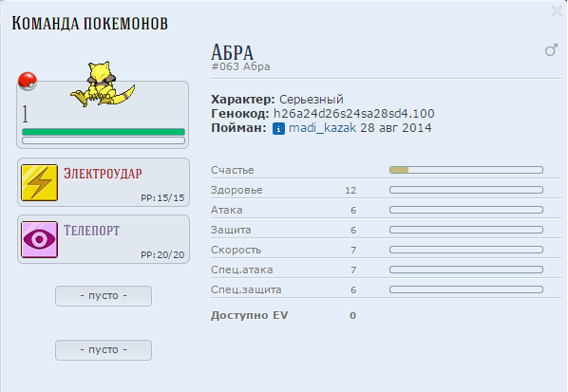Click the Спец.атака stat bar
The height and width of the screenshot is (392, 568).
466,270
